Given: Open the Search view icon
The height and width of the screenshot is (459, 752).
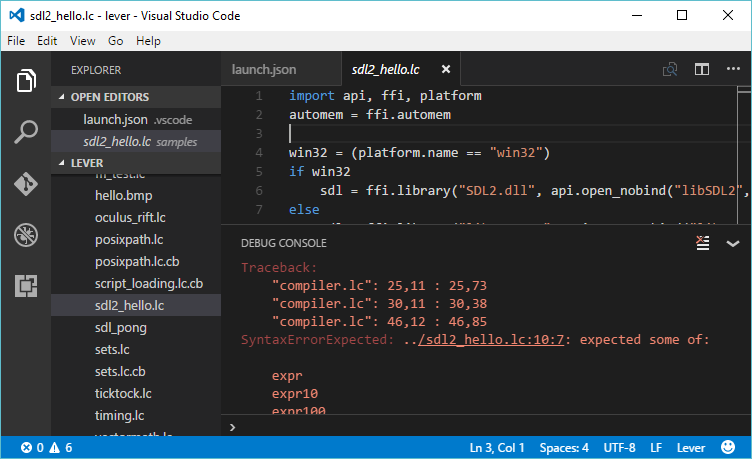Looking at the screenshot, I should pyautogui.click(x=26, y=132).
